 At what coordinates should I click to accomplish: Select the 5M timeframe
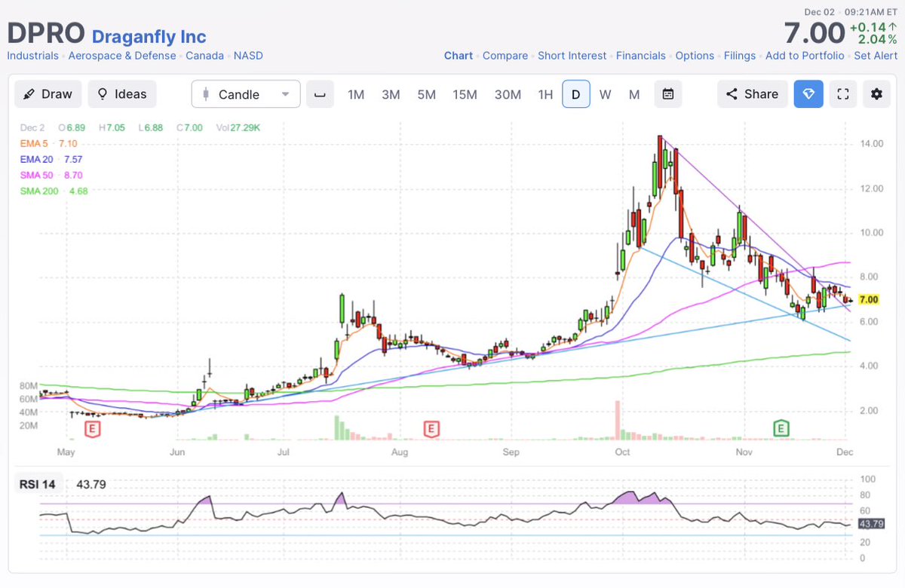tap(427, 94)
